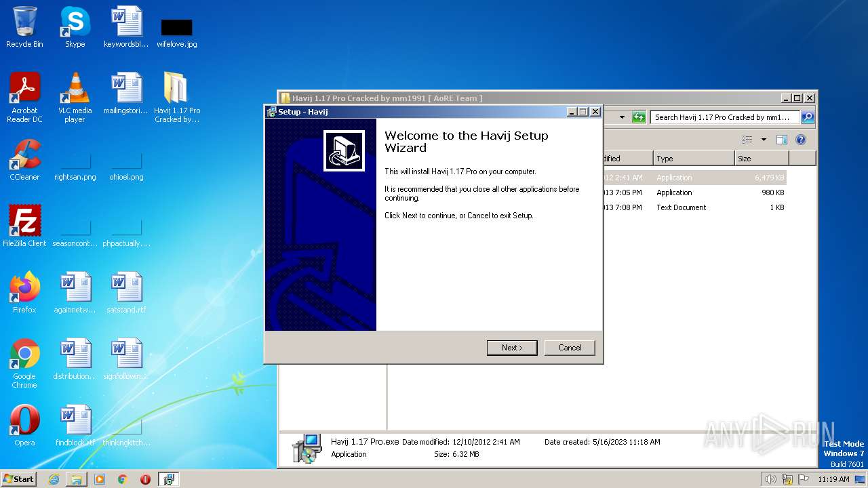
Task: Open the wifelove.jpg image file
Action: click(177, 33)
